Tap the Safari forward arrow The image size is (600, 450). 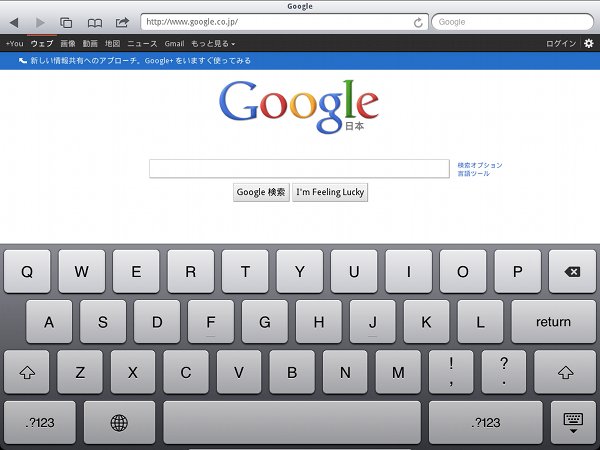coord(40,23)
